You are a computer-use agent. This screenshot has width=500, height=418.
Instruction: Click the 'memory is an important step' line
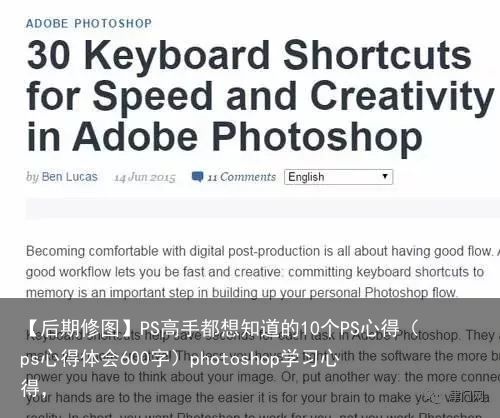(242, 293)
